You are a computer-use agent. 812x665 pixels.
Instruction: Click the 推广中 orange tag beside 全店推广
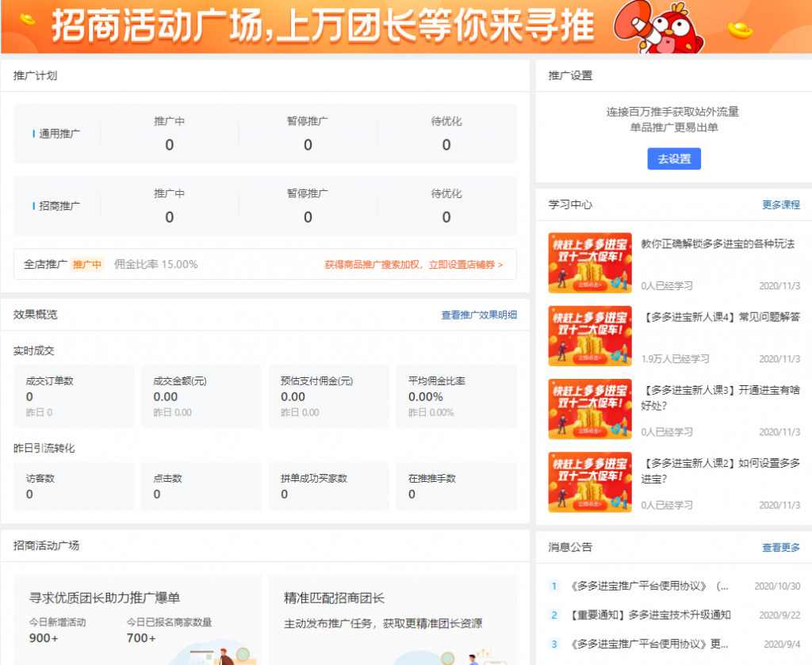[x=87, y=265]
